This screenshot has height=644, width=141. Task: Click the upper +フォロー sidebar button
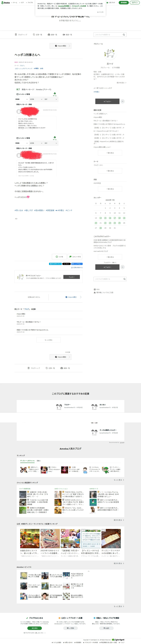click(107, 101)
